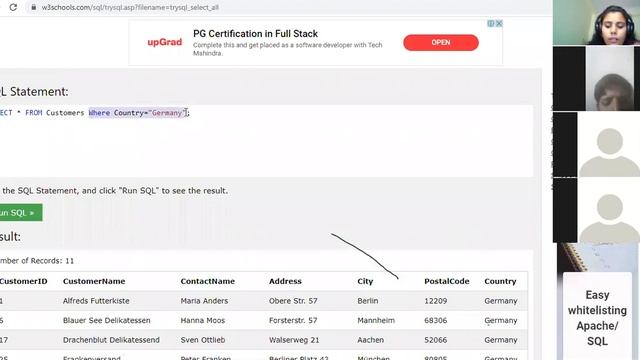The width and height of the screenshot is (640, 360).
Task: Select the Aachen city cell
Action: click(370, 340)
